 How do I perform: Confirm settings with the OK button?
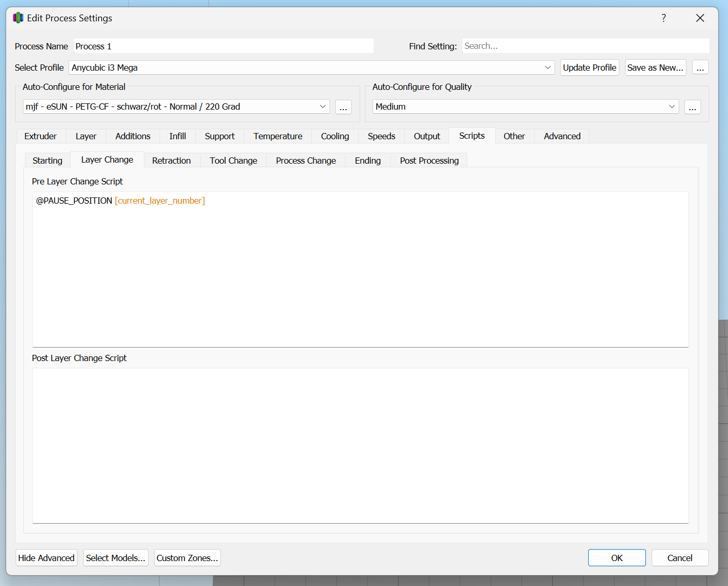click(x=617, y=558)
